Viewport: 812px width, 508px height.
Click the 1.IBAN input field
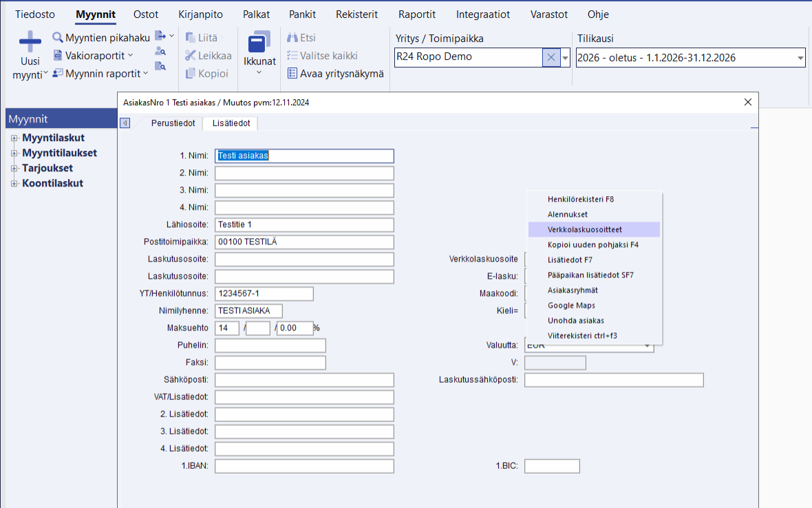[x=304, y=466]
